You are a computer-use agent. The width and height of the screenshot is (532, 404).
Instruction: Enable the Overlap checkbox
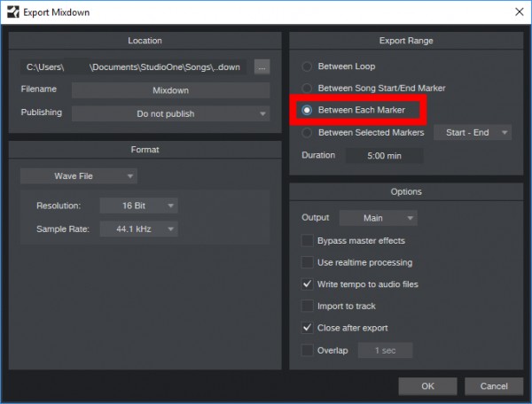[308, 350]
